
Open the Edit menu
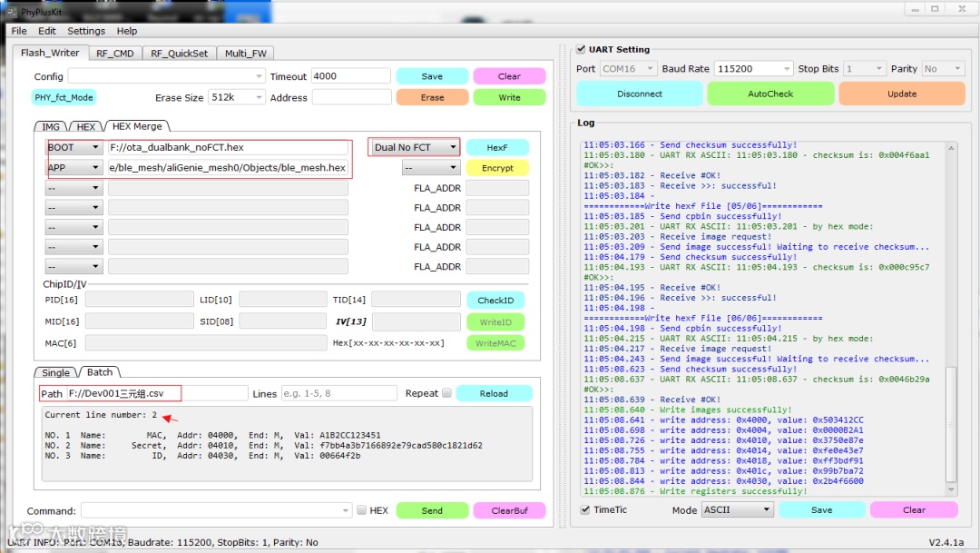click(x=46, y=31)
